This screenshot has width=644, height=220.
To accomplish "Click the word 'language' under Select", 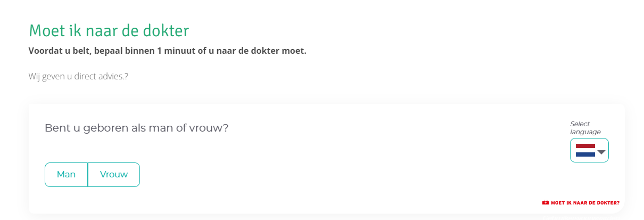I will pos(585,132).
